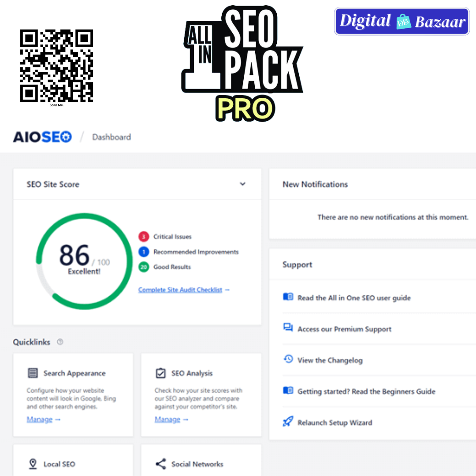Viewport: 476px width, 476px height.
Task: Click the red Critical Issues badge
Action: pyautogui.click(x=144, y=237)
